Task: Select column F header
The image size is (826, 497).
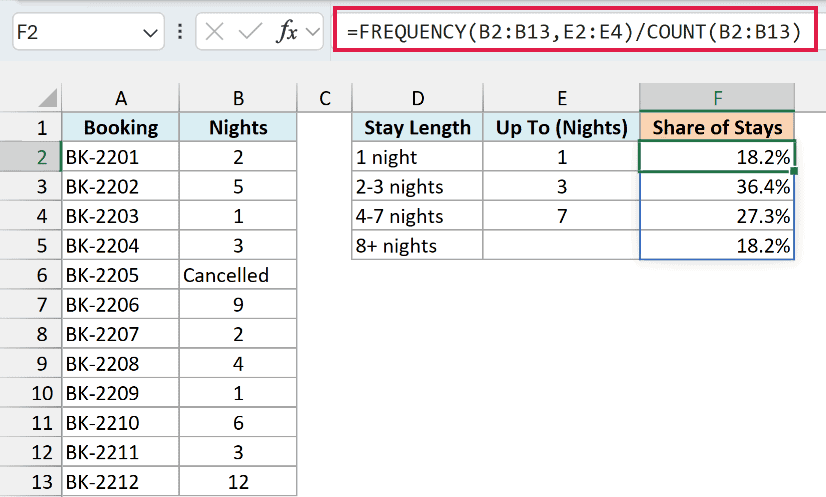Action: pyautogui.click(x=717, y=98)
